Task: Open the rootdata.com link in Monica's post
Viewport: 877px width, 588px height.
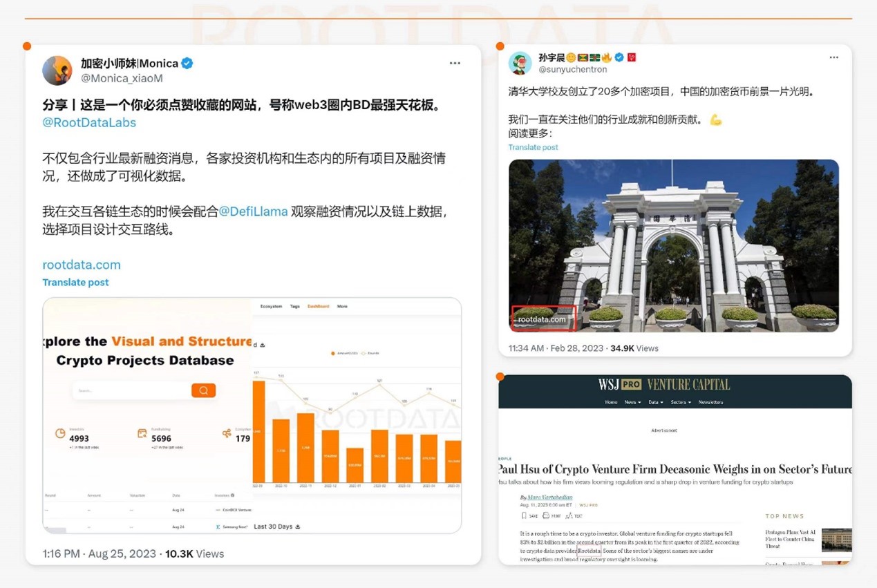Action: pyautogui.click(x=82, y=265)
